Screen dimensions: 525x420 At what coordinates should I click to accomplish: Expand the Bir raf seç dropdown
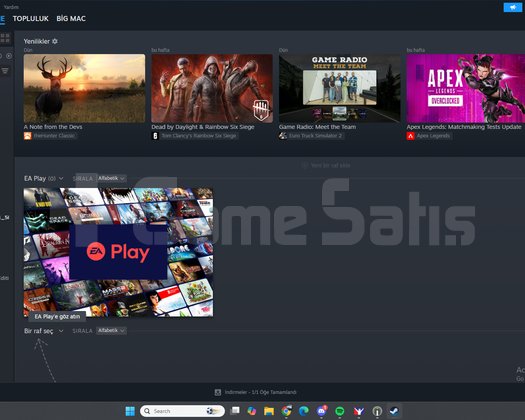click(x=61, y=331)
